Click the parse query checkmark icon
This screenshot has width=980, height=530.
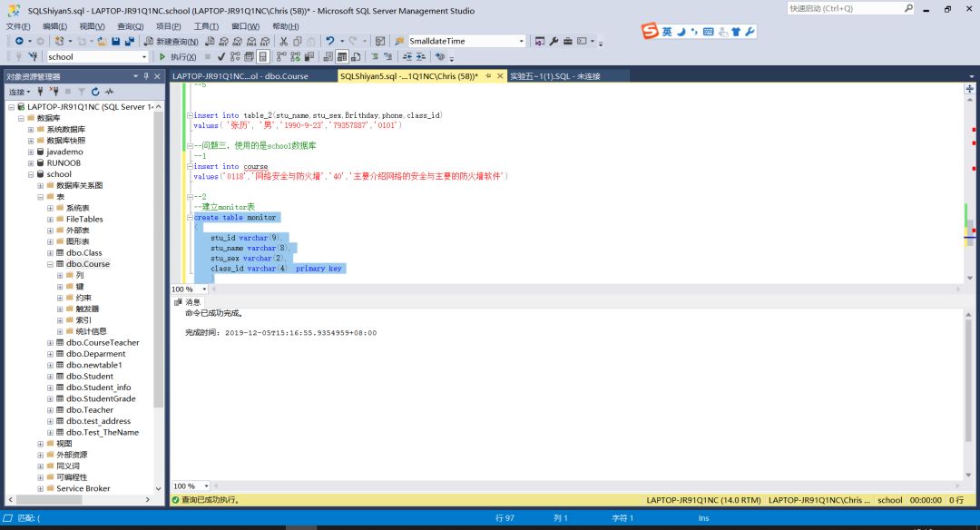221,57
